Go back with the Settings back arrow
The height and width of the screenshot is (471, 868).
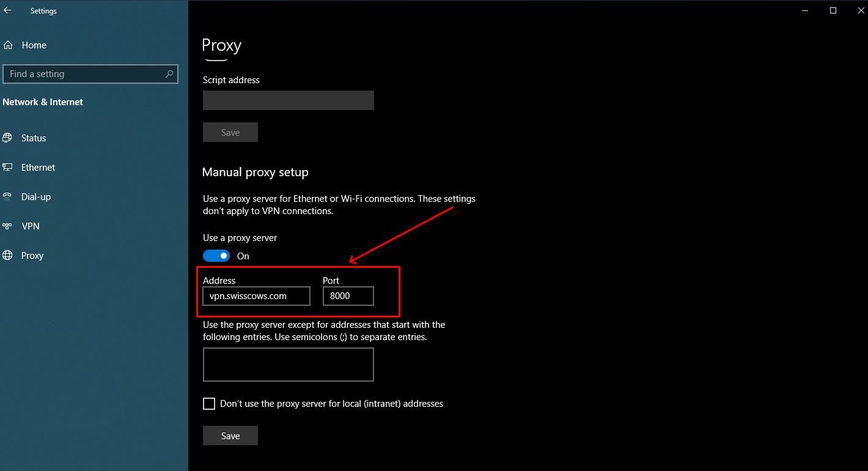[x=7, y=10]
